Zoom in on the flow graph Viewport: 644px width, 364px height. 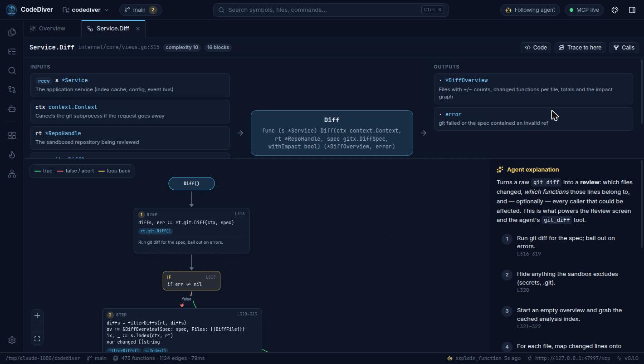(x=37, y=315)
